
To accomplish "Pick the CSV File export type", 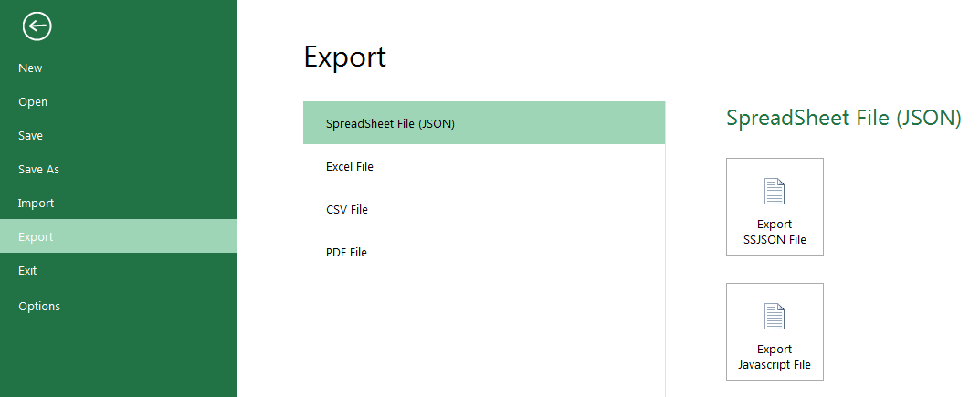I will pos(484,209).
